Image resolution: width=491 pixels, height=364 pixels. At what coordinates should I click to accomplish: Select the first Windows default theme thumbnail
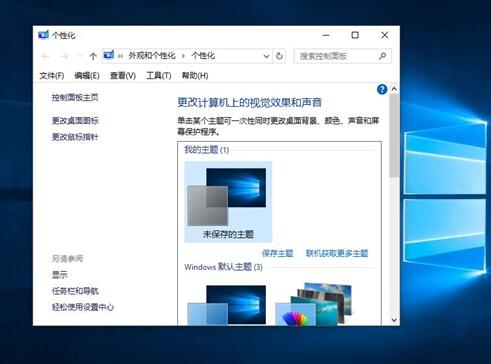(227, 305)
